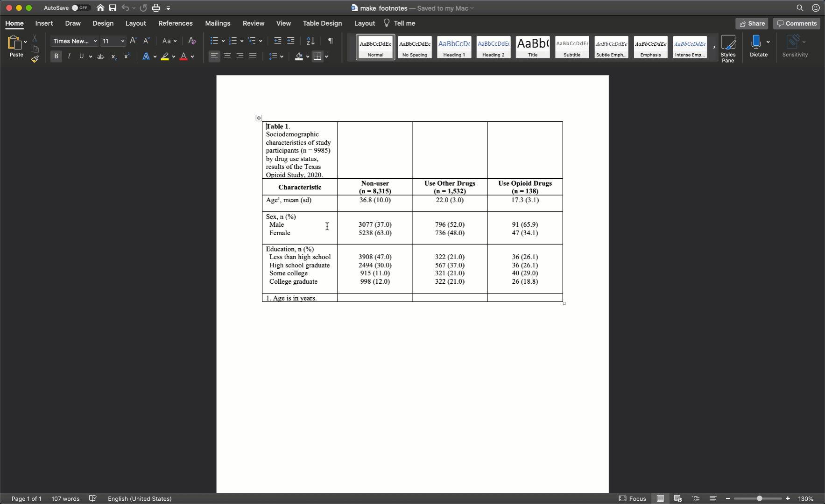Toggle show paragraph marks
This screenshot has width=825, height=504.
tap(331, 41)
